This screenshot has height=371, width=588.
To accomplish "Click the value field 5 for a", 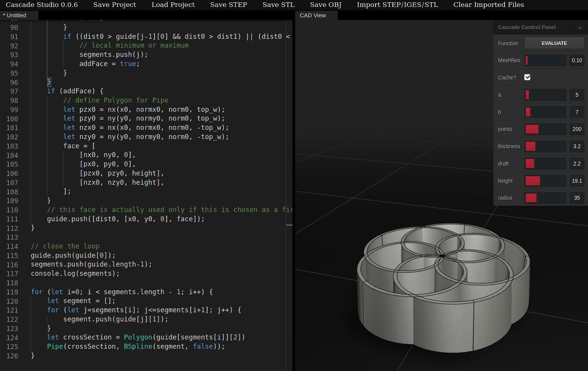I will tap(577, 95).
